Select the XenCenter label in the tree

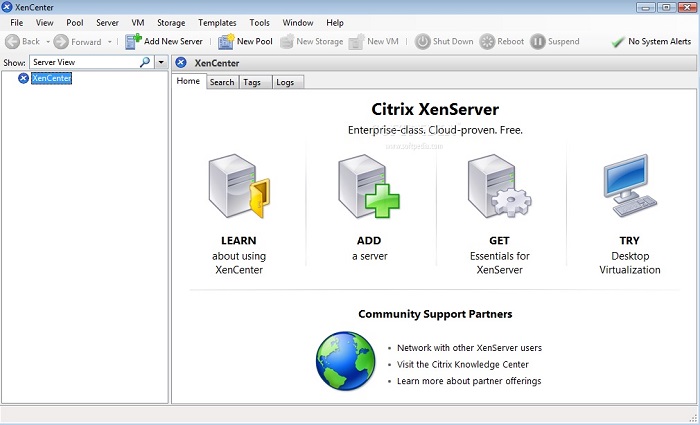tap(51, 79)
